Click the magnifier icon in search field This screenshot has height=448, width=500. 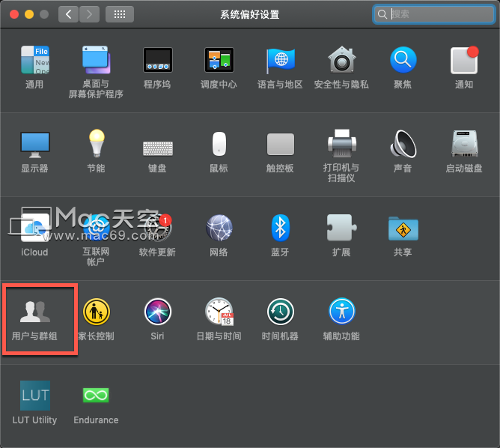point(382,14)
